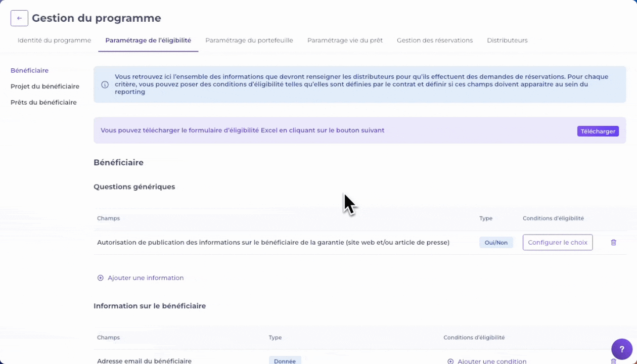Click Adresse email du bénéficiaire field text

coord(144,361)
